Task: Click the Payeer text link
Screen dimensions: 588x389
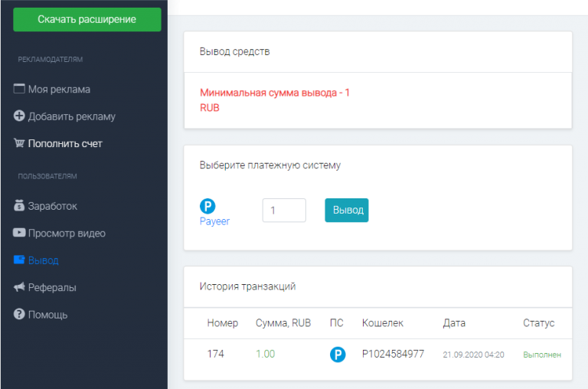Action: (x=214, y=221)
